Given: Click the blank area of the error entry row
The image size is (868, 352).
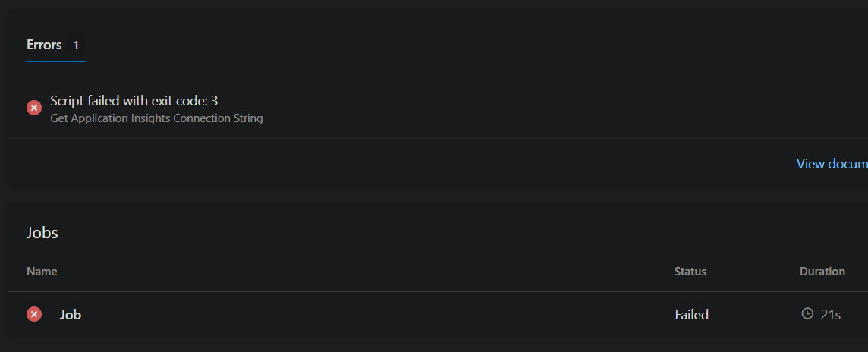Looking at the screenshot, I should (498, 108).
